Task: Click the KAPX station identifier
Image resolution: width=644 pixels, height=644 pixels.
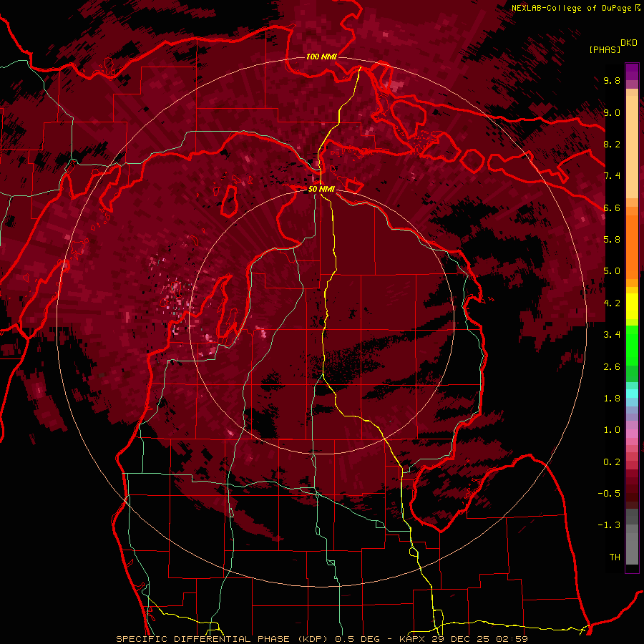Action: click(x=412, y=639)
